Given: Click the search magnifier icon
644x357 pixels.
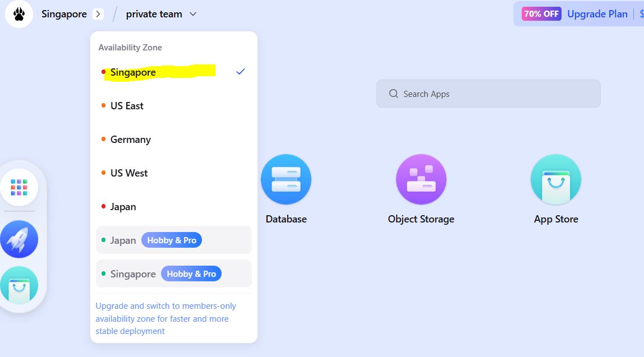Looking at the screenshot, I should pos(393,94).
